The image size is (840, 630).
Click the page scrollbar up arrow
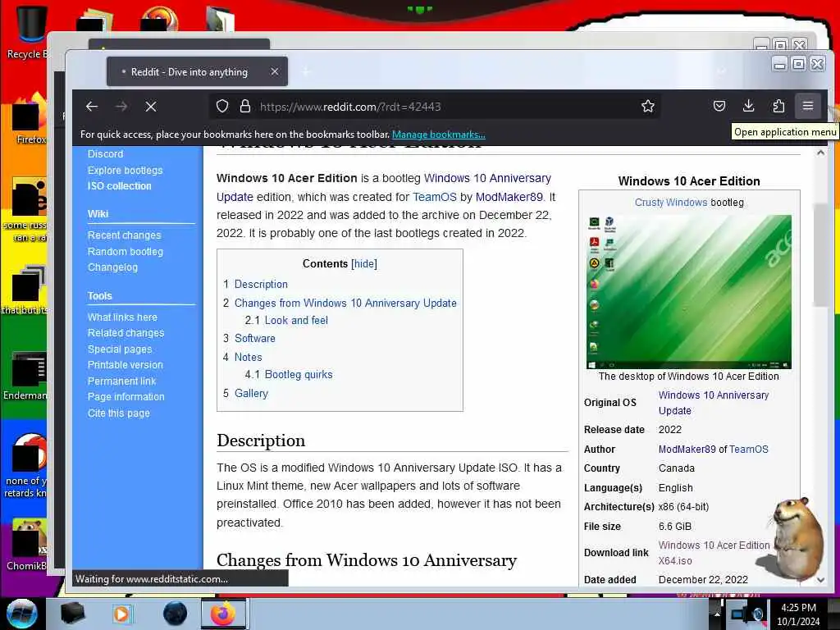click(x=820, y=153)
